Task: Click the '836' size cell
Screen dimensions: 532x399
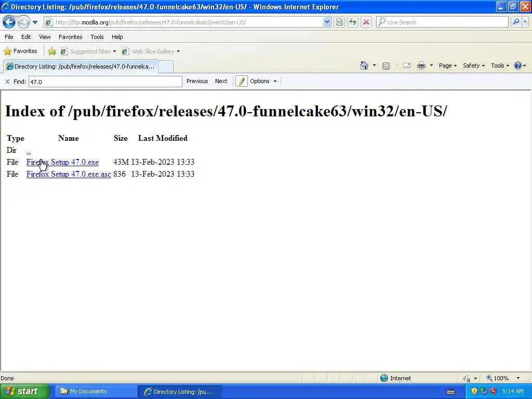Action: pyautogui.click(x=119, y=174)
